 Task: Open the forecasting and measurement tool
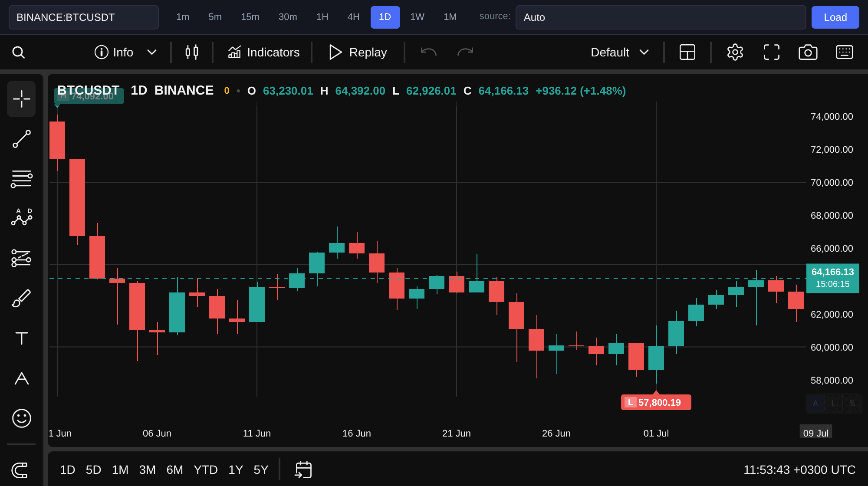coord(21,258)
